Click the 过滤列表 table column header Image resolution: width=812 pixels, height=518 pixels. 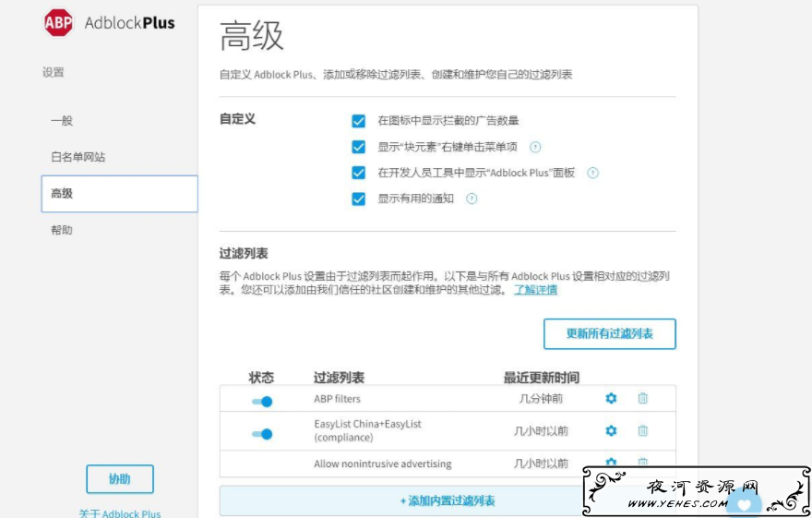tap(339, 378)
